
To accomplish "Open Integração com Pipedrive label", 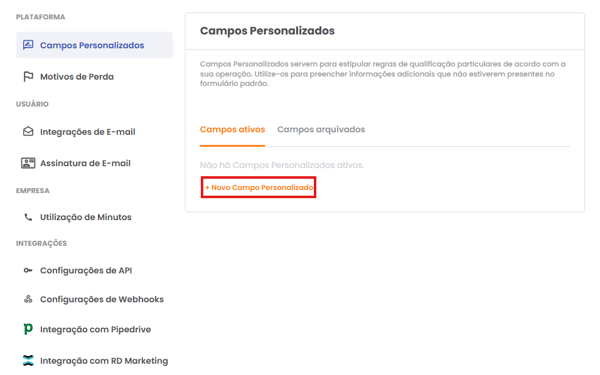I will (x=96, y=329).
